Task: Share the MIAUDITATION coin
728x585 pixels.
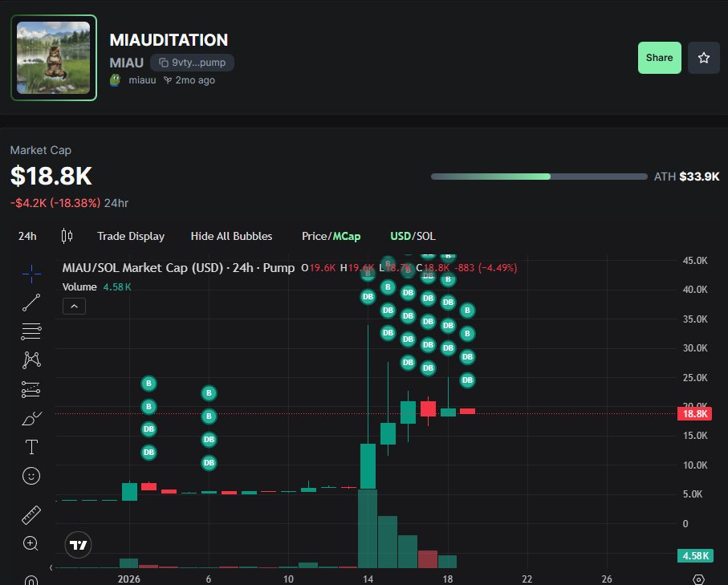Action: 659,58
